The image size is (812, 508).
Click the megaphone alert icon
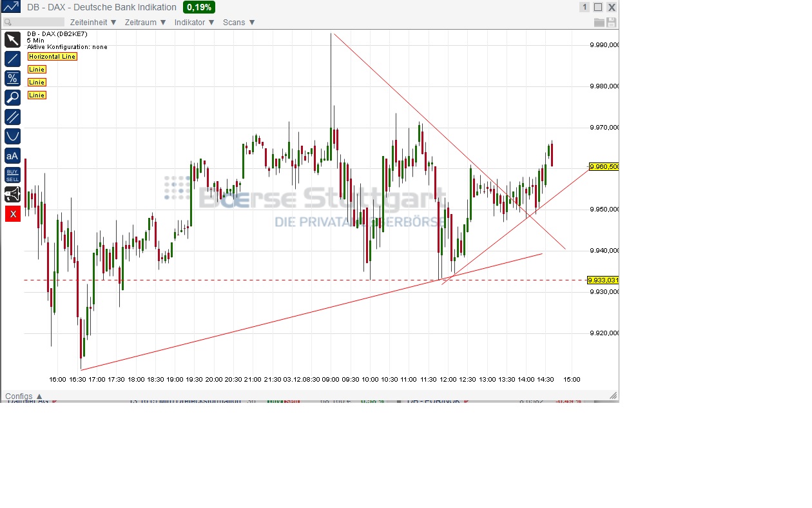pyautogui.click(x=12, y=194)
